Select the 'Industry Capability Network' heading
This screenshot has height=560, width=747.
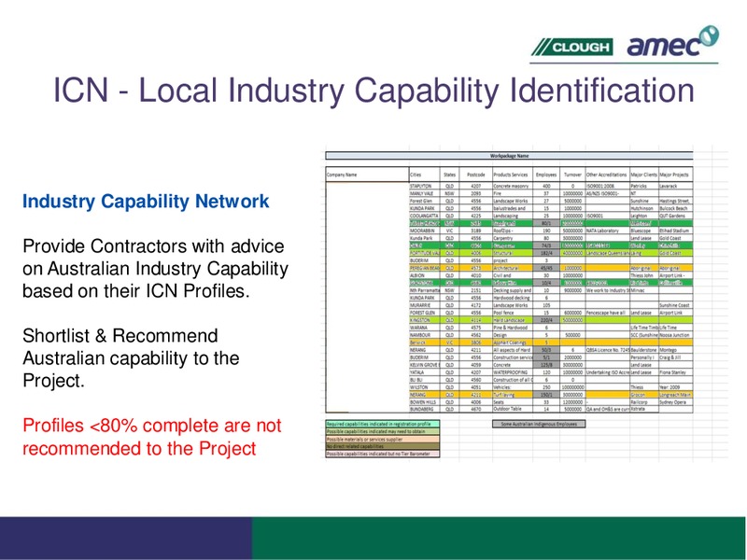146,201
